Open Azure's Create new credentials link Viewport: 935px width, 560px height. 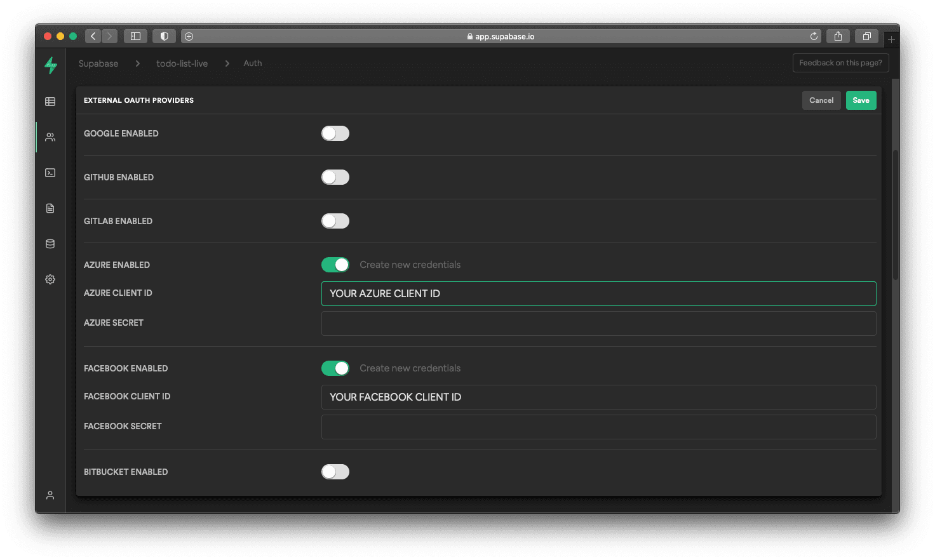pos(410,265)
